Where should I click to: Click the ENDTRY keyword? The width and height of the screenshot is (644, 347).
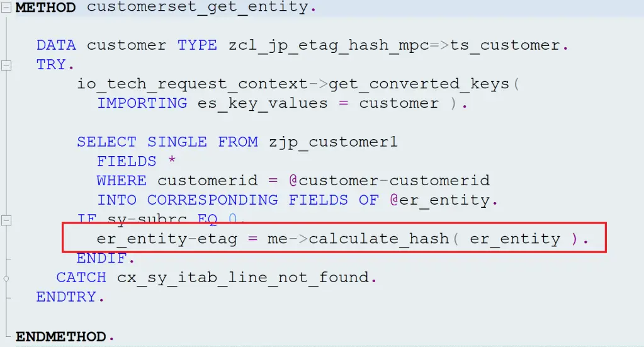pos(66,297)
